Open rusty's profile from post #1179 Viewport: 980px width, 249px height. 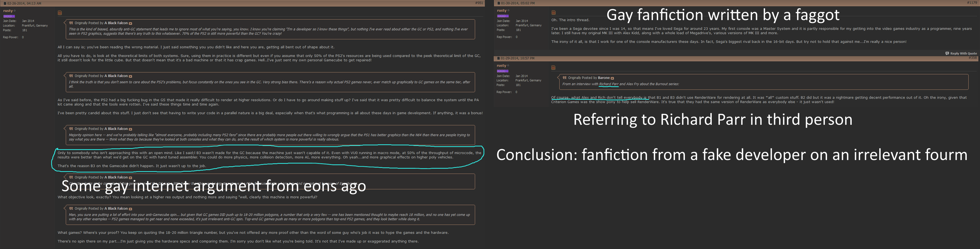pyautogui.click(x=501, y=11)
